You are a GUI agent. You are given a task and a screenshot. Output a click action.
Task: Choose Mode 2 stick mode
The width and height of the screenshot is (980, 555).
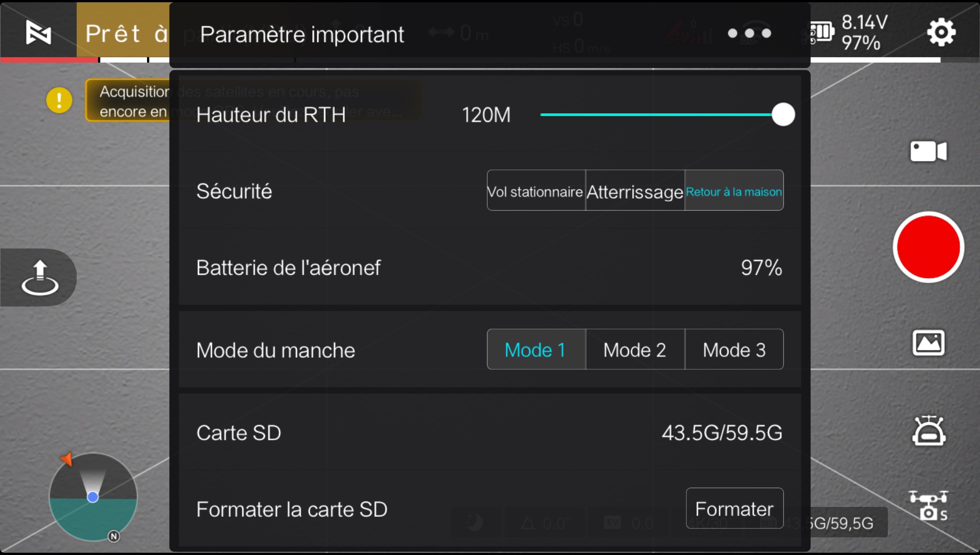click(635, 350)
